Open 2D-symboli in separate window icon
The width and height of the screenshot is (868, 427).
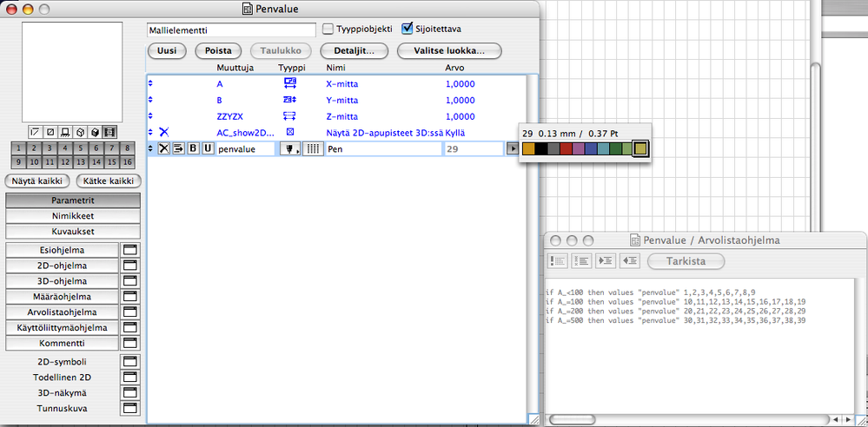(130, 362)
